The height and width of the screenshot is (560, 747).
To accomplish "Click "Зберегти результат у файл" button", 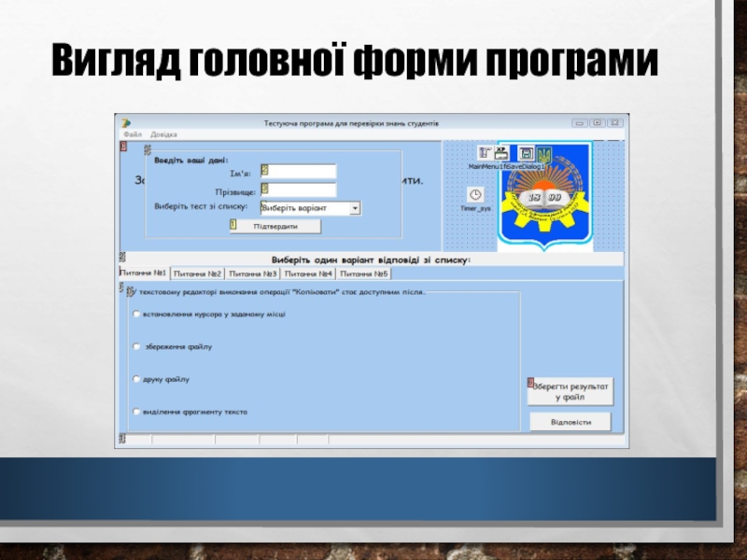I will coord(571,391).
